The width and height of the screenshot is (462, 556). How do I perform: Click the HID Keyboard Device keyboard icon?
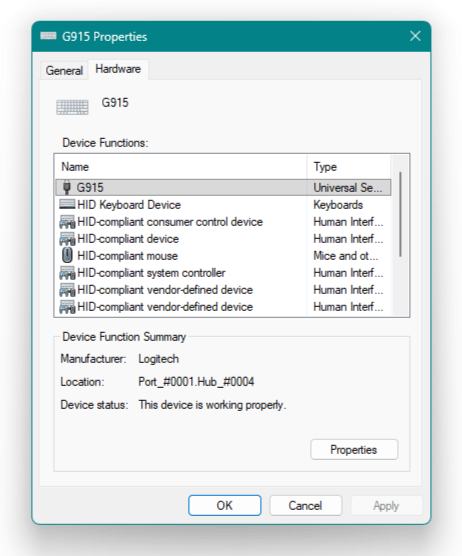(67, 204)
